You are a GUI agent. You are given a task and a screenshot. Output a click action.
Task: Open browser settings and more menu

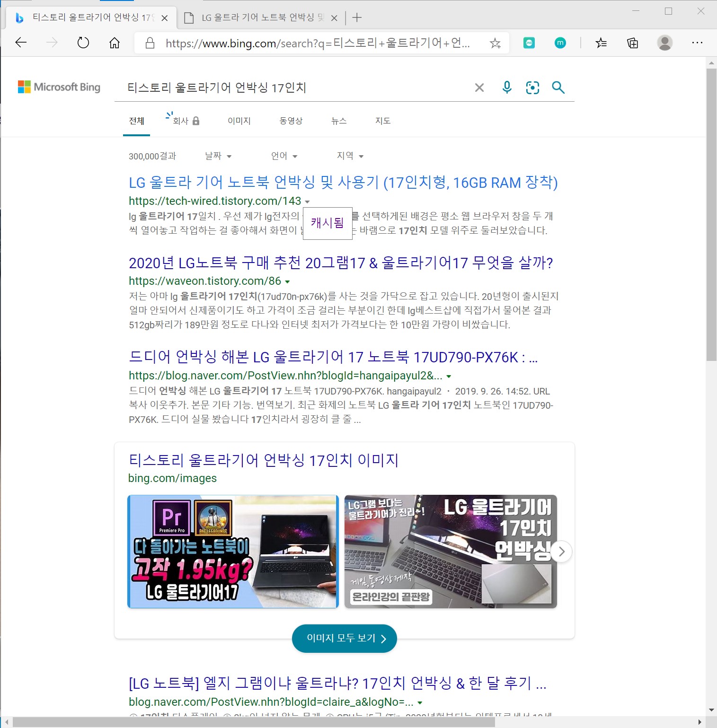(697, 43)
